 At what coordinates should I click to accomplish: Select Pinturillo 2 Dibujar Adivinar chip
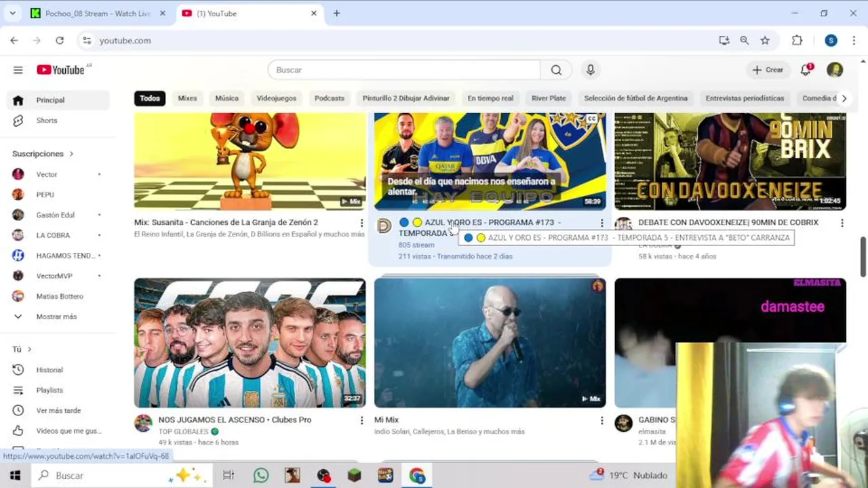click(406, 98)
